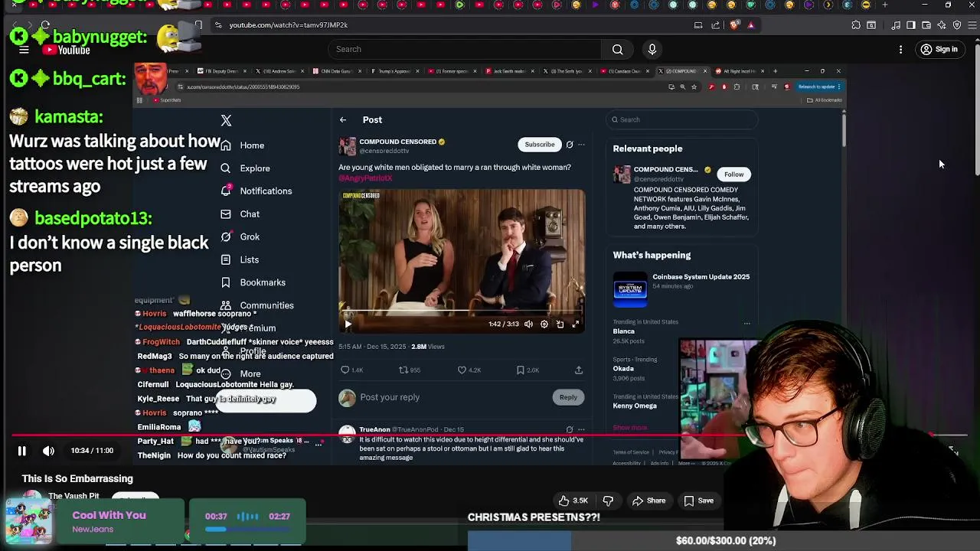Mute the YouTube video volume
The width and height of the screenshot is (980, 551).
pos(48,451)
